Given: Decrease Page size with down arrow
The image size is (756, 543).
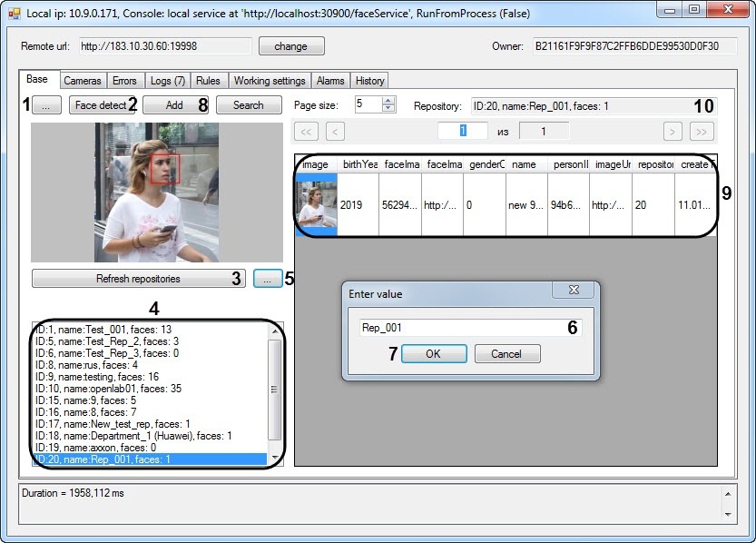Looking at the screenshot, I should (x=388, y=108).
